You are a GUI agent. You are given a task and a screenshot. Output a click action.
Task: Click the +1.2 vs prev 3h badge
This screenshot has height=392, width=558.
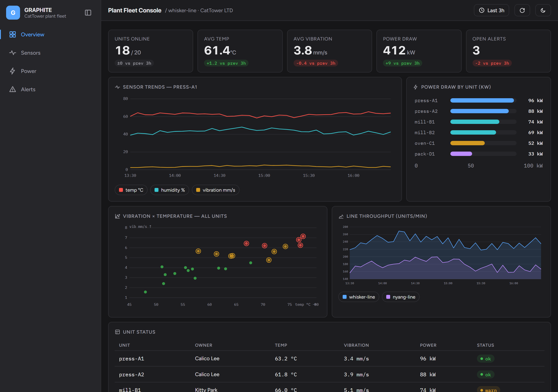pos(226,63)
